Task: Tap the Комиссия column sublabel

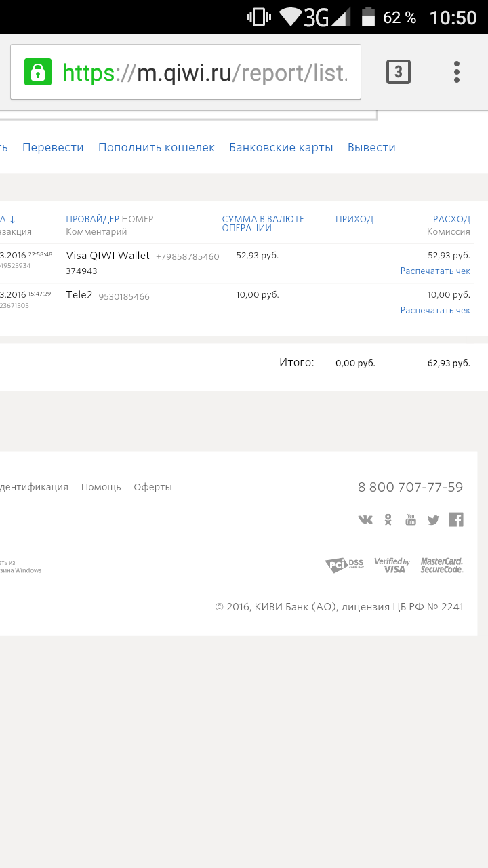Action: click(449, 232)
